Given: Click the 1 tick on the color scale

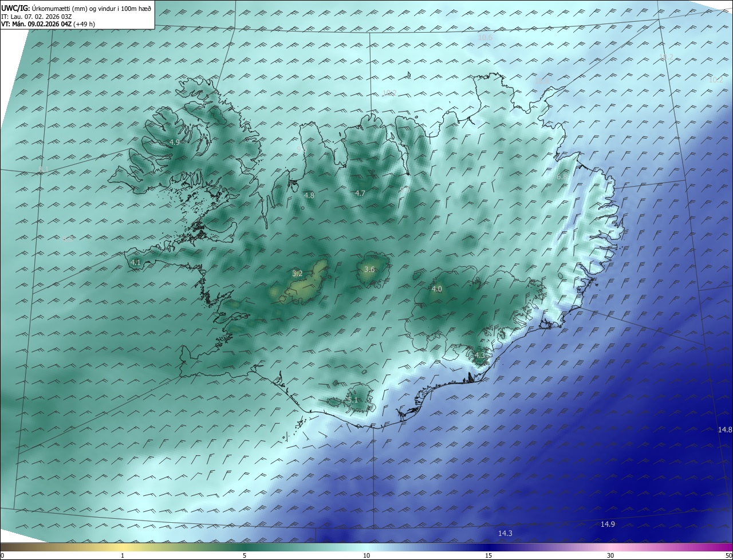Looking at the screenshot, I should pos(123,555).
